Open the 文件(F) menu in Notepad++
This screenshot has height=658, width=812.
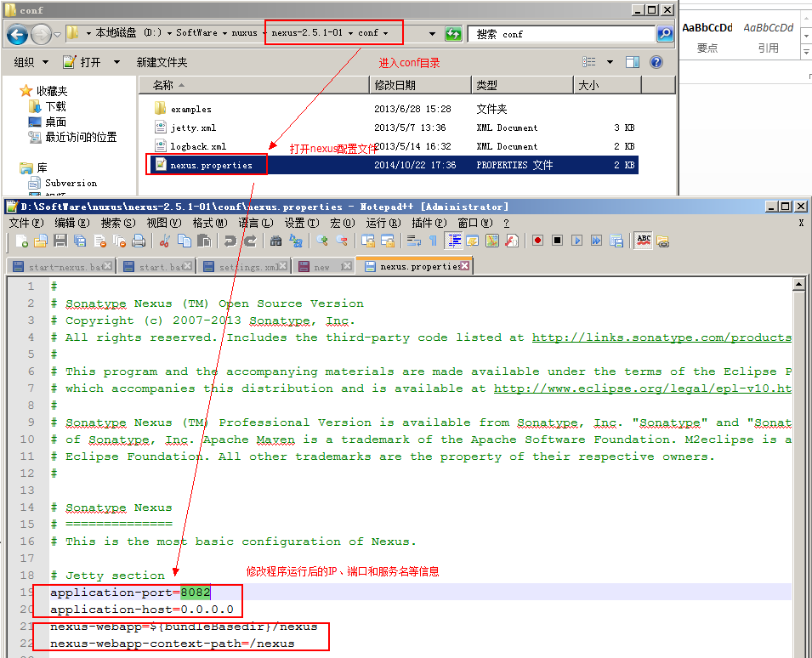click(x=26, y=223)
